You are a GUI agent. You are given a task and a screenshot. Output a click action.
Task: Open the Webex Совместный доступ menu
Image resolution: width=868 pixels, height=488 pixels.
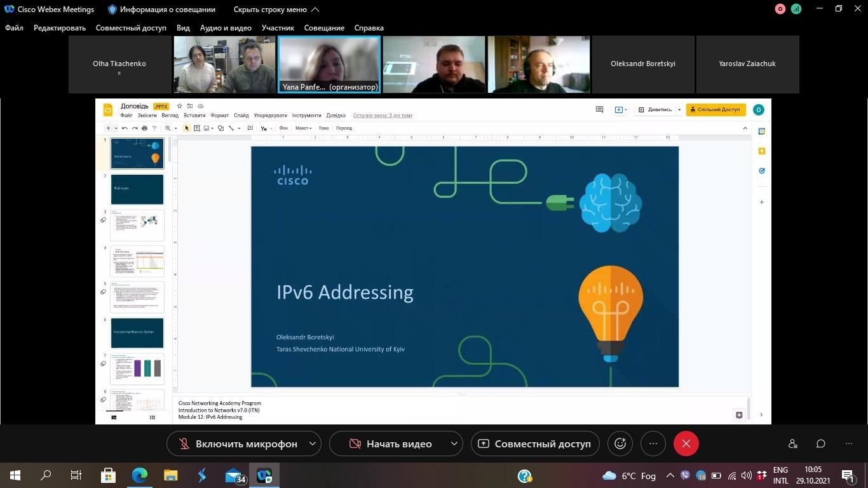click(131, 28)
